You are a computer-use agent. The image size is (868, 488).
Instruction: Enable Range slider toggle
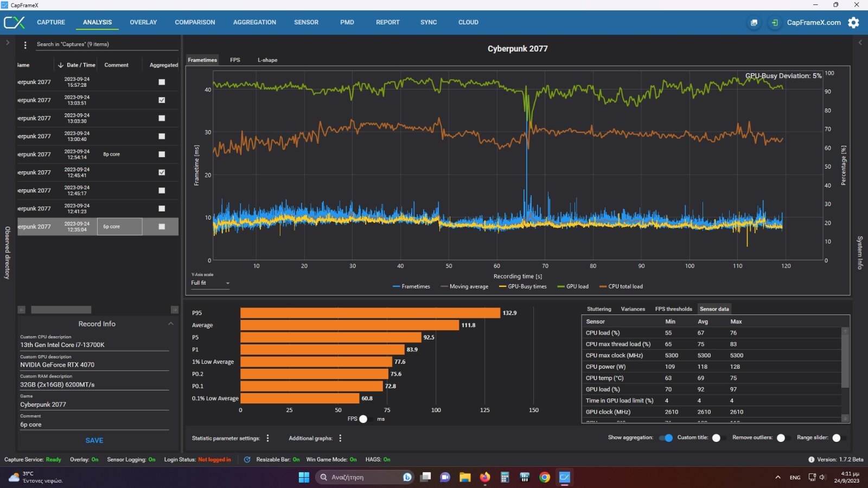tap(839, 438)
